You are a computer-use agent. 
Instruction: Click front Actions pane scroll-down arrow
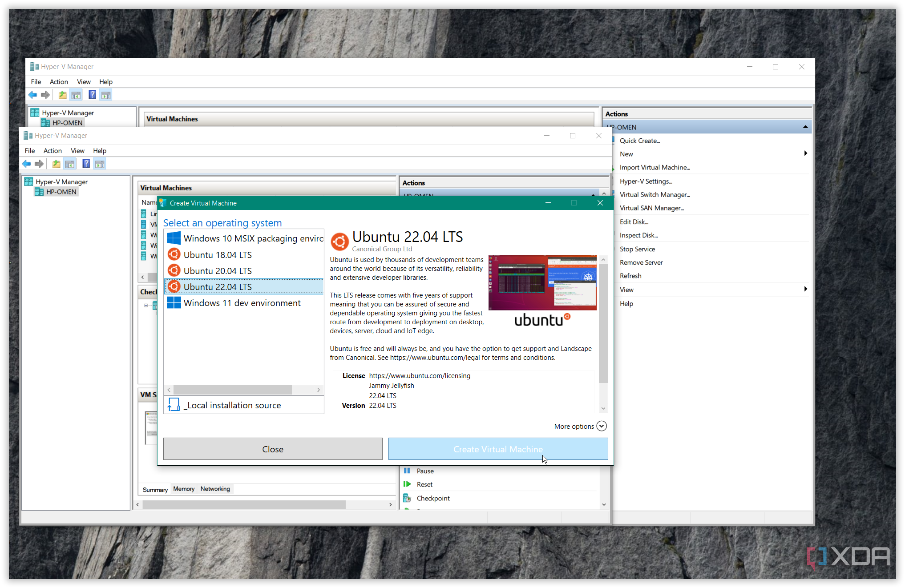(x=604, y=504)
